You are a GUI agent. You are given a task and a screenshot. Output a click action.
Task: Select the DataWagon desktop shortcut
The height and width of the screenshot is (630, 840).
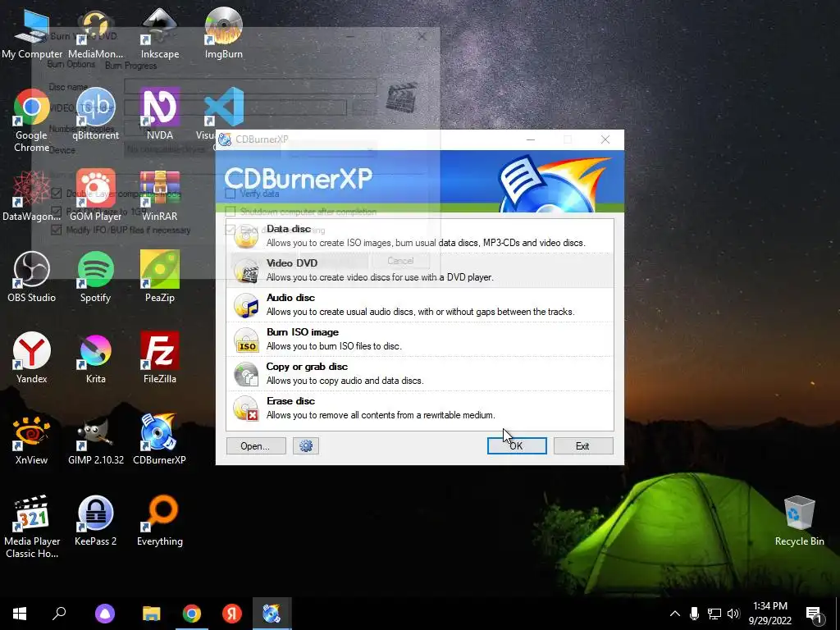32,197
